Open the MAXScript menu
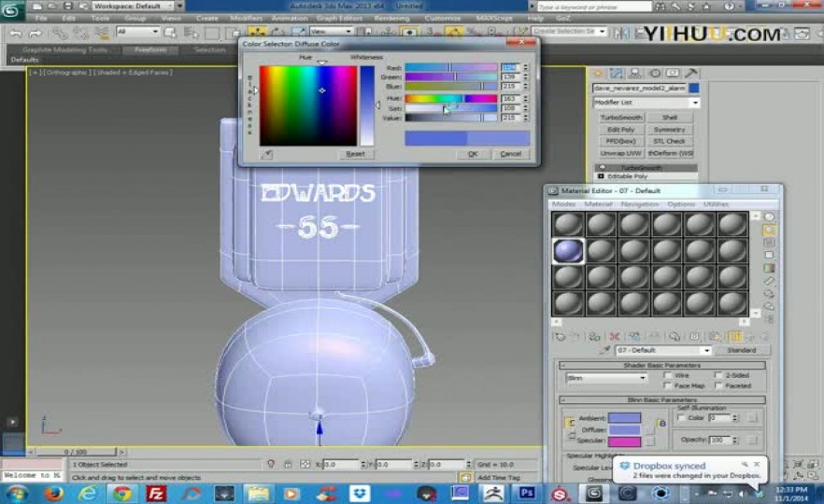824x504 pixels. pos(494,19)
